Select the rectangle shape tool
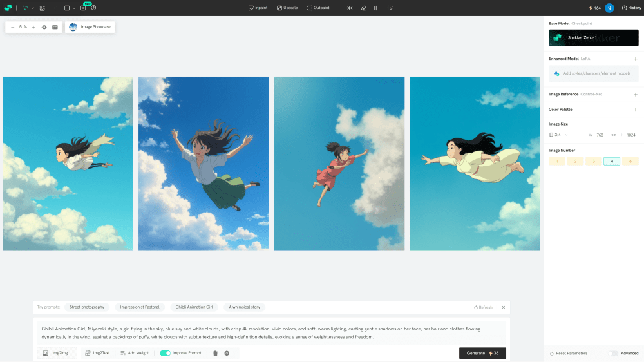Image resolution: width=644 pixels, height=362 pixels. coord(67,8)
